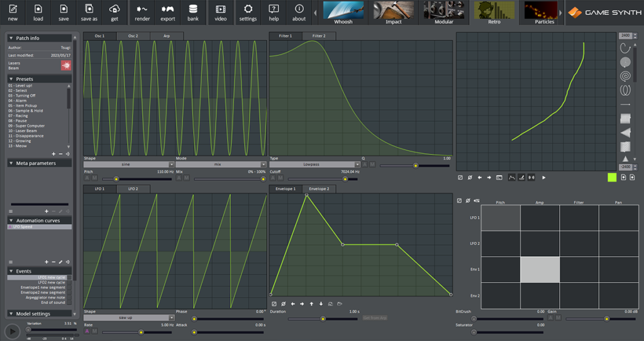Click the green color swatch in sketch pad
The height and width of the screenshot is (341, 644).
612,178
